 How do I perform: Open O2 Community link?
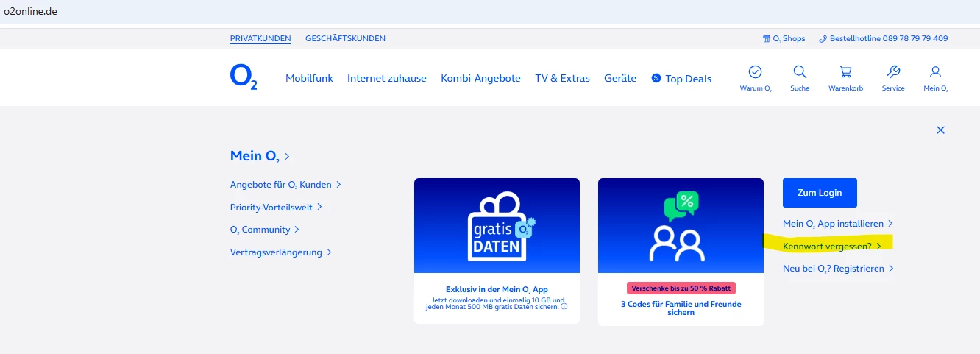click(x=260, y=230)
